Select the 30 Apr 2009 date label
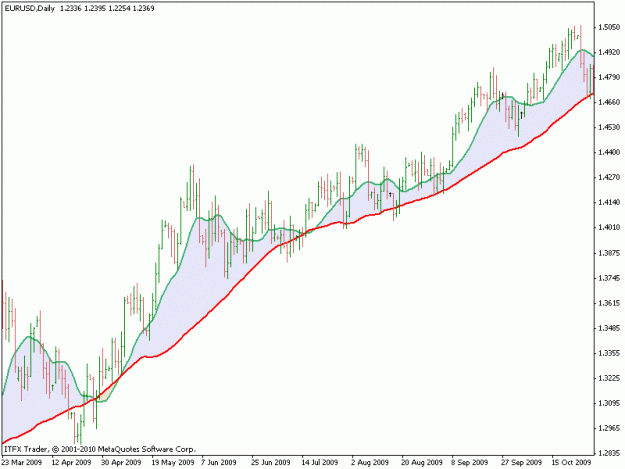 tap(121, 463)
